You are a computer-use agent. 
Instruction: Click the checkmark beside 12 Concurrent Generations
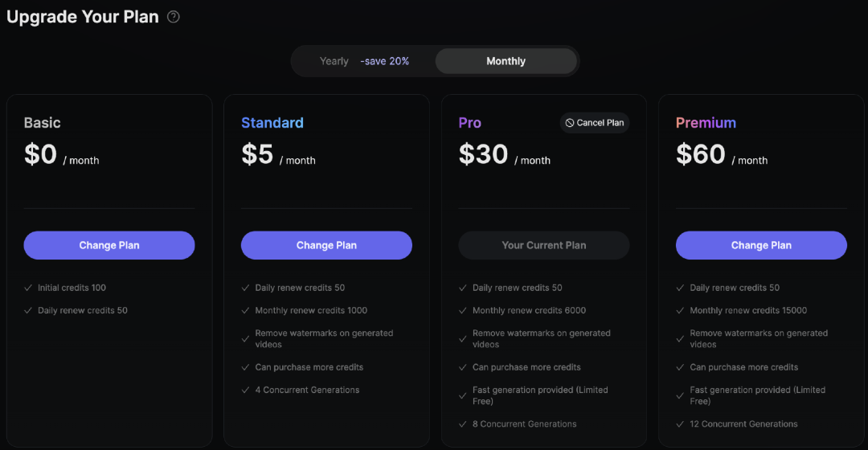tap(680, 424)
